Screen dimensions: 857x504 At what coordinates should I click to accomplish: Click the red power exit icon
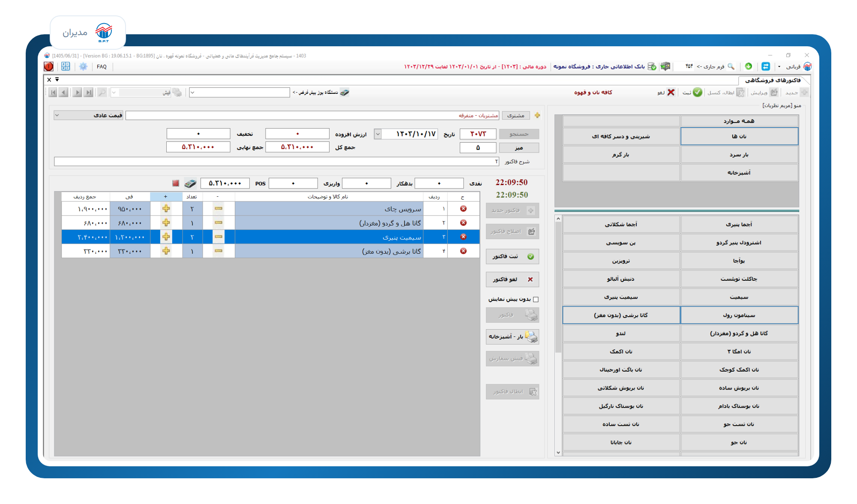pyautogui.click(x=49, y=66)
